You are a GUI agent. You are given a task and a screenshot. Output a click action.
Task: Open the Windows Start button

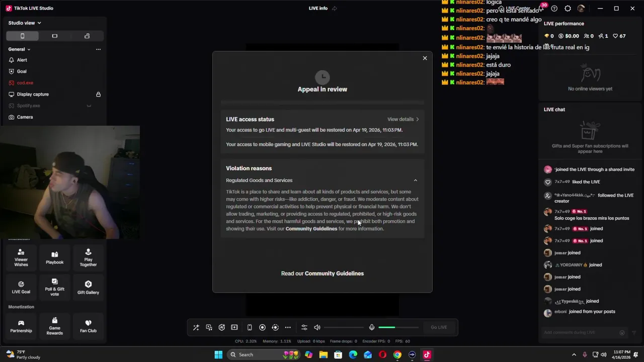(x=218, y=354)
